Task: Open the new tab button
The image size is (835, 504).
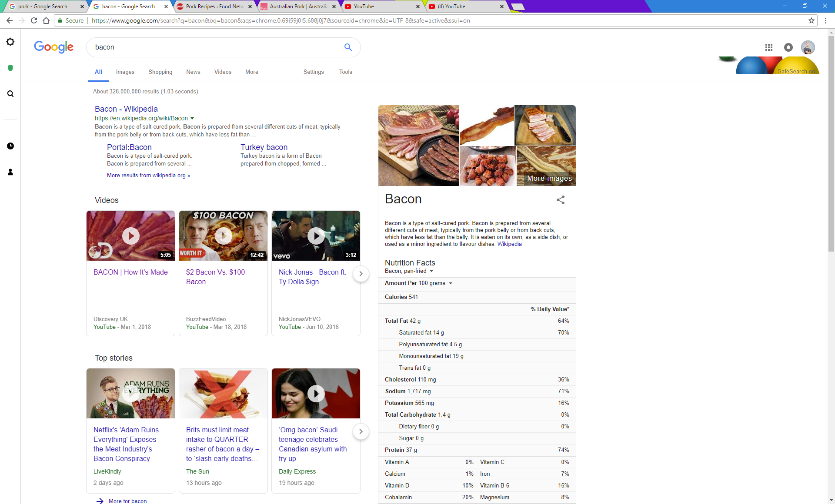Action: click(517, 7)
